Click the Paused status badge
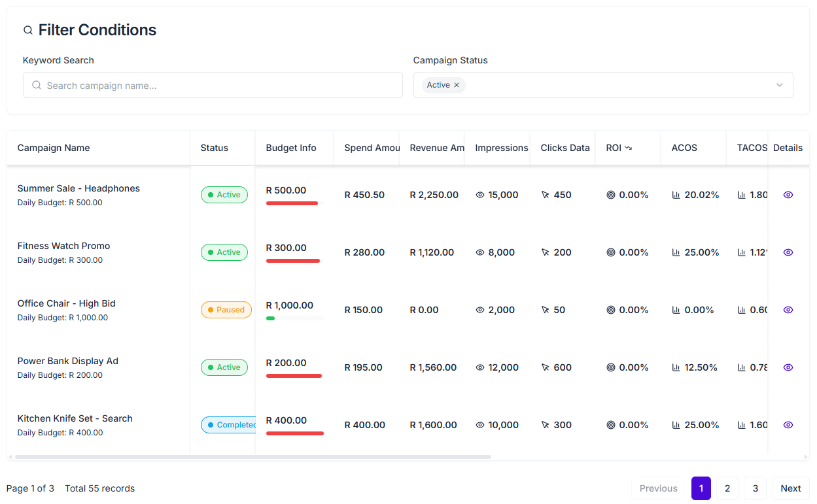Screen dimensions: 817x504 (226, 310)
